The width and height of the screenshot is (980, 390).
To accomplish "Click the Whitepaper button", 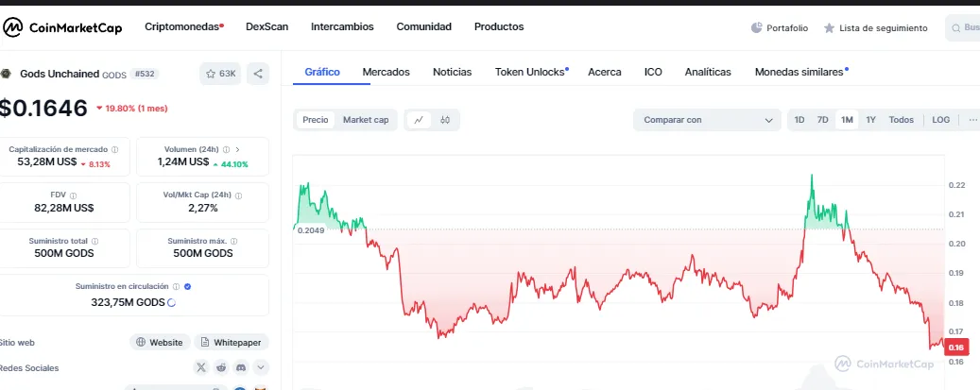I will 232,342.
